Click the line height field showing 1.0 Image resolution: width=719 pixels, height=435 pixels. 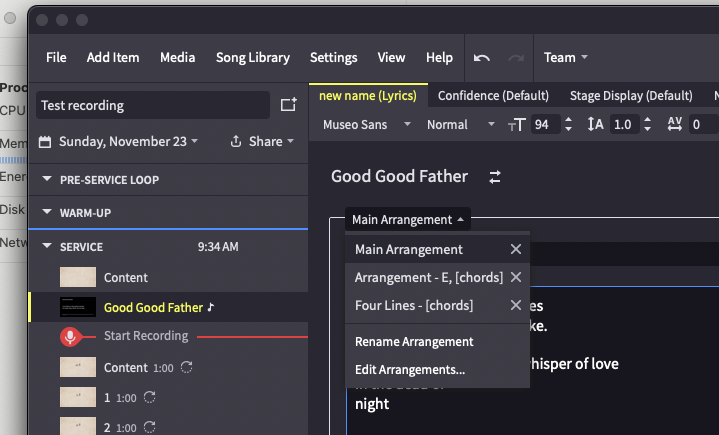625,124
